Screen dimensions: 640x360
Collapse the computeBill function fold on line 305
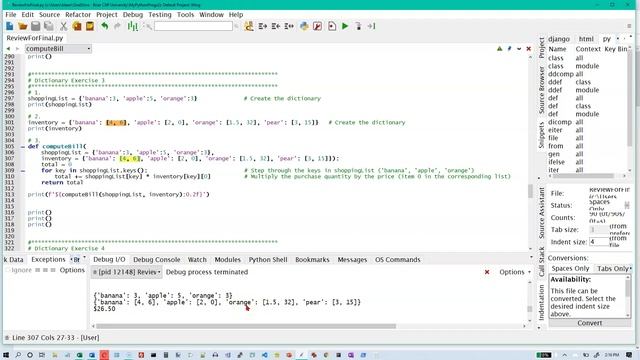[x=23, y=147]
